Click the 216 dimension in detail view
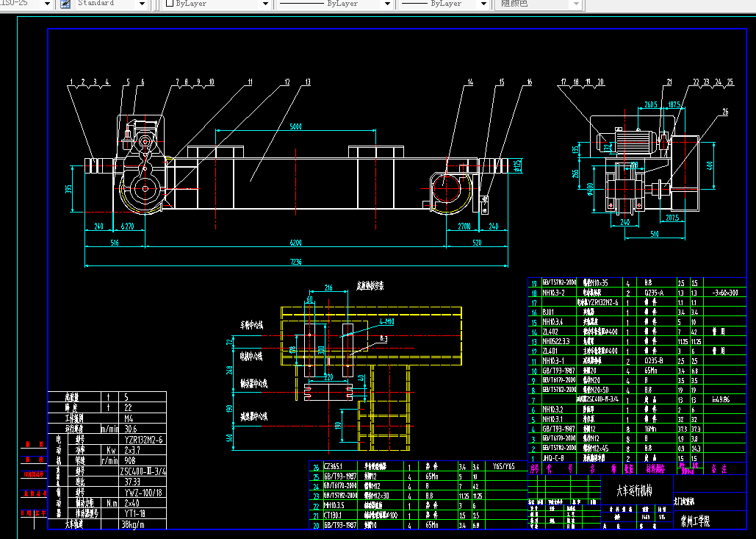Image resolution: width=756 pixels, height=539 pixels. [328, 288]
